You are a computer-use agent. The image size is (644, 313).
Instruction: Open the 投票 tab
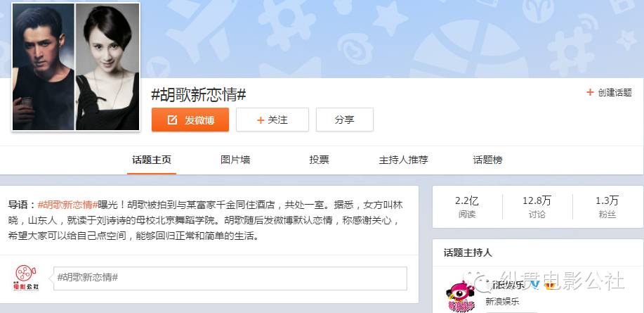click(x=319, y=160)
